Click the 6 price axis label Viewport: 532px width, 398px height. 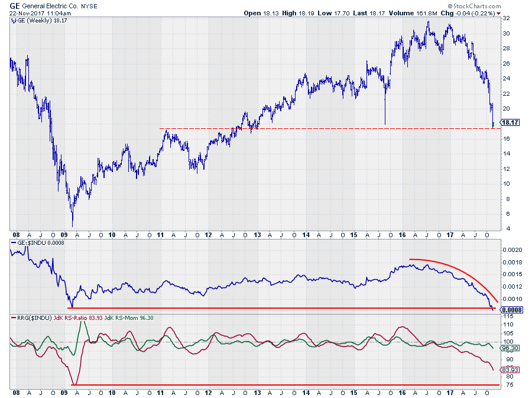[x=508, y=213]
